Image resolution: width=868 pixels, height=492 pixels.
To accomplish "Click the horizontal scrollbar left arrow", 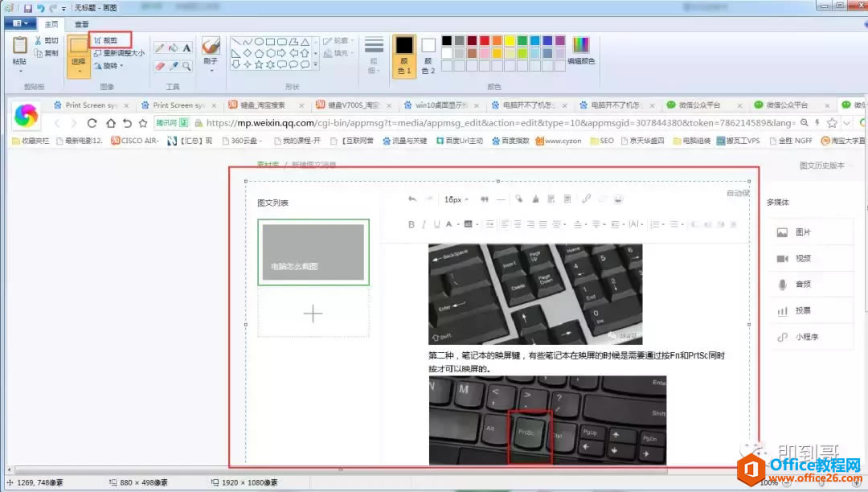I will tap(9, 469).
